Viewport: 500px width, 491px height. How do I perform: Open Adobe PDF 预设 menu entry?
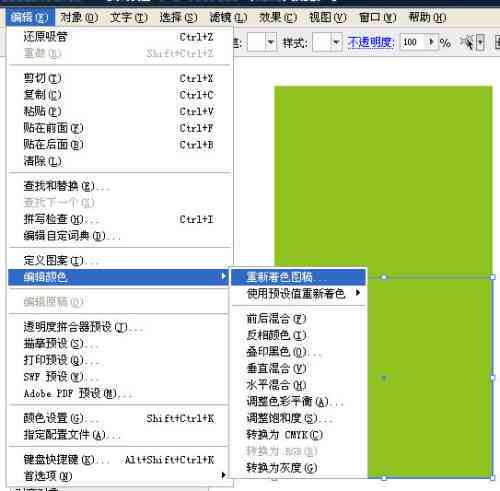tap(119, 394)
